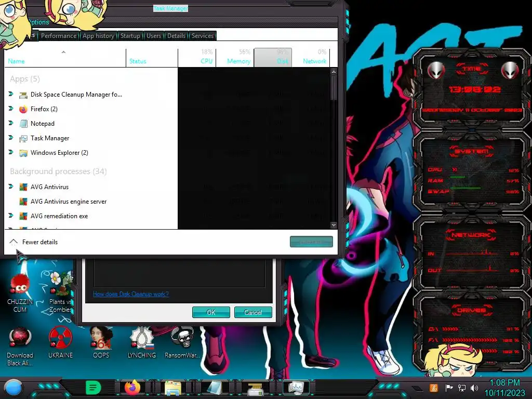This screenshot has width=532, height=399.
Task: Click the Task Manager taskbar icon
Action: (x=296, y=388)
